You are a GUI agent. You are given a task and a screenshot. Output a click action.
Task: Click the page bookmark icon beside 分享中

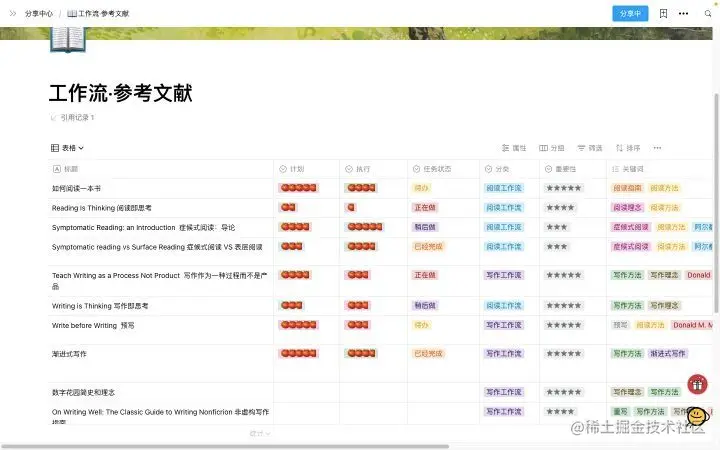(x=663, y=13)
